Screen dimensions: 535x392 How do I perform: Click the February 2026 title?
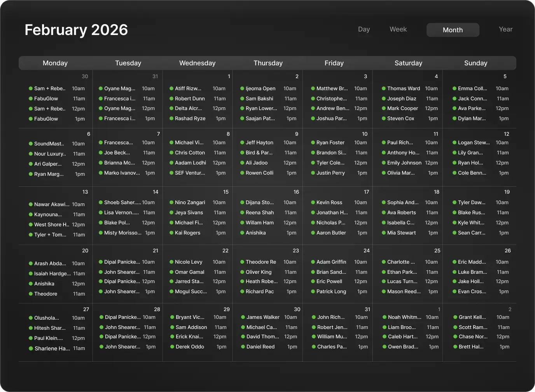point(76,30)
